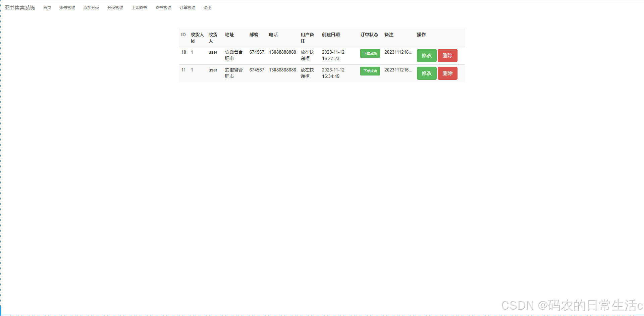Click 退出 to log out
Image resolution: width=644 pixels, height=316 pixels.
coord(207,7)
